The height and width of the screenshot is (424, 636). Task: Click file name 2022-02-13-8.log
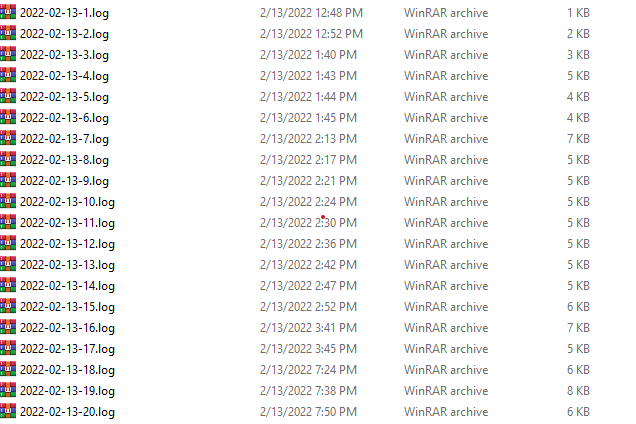(x=64, y=160)
